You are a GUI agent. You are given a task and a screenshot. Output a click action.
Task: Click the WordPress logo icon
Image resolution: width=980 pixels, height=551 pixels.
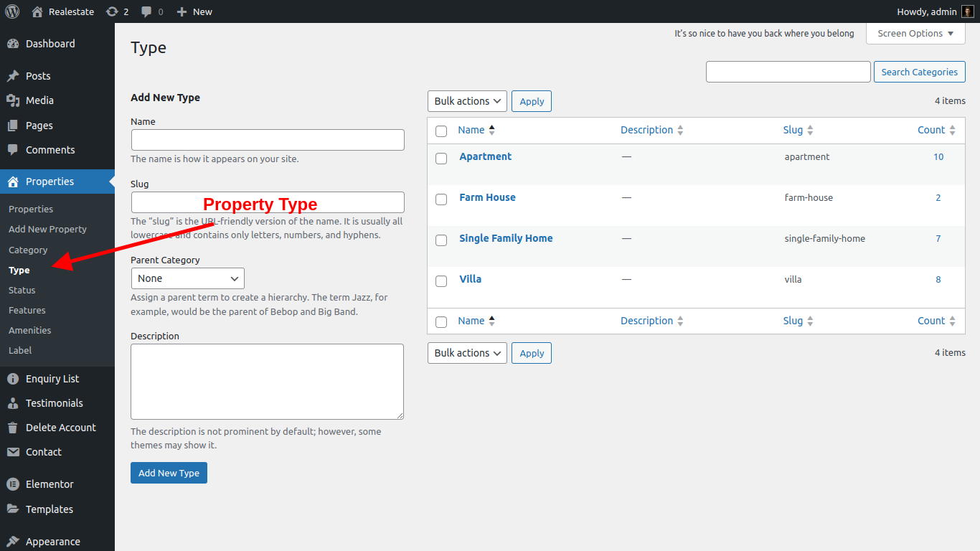point(12,11)
